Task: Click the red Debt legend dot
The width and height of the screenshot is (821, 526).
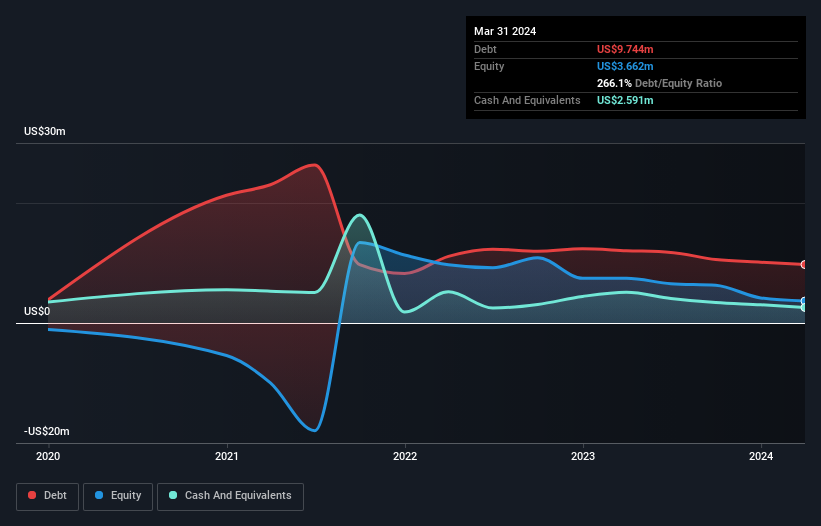Action: point(32,495)
